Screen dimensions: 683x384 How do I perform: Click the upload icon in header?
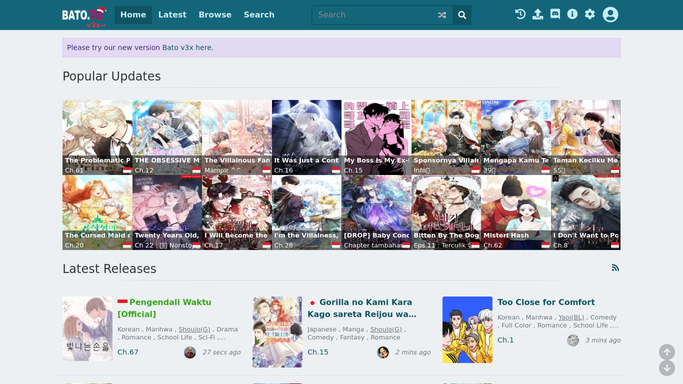click(x=538, y=14)
